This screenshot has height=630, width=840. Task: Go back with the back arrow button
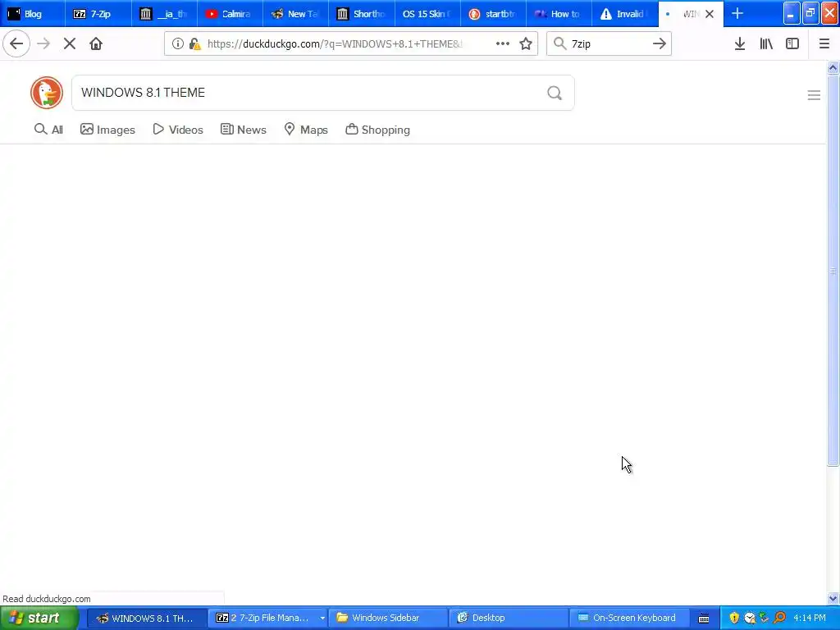[16, 44]
